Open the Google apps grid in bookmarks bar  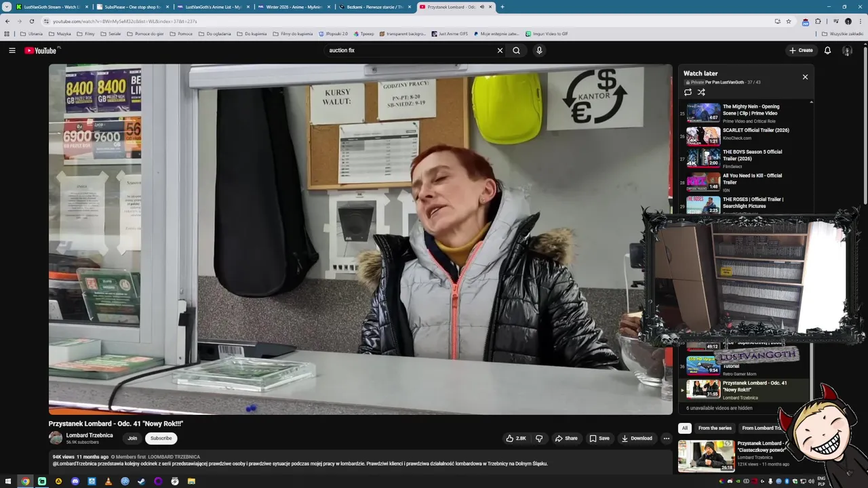pos(7,33)
